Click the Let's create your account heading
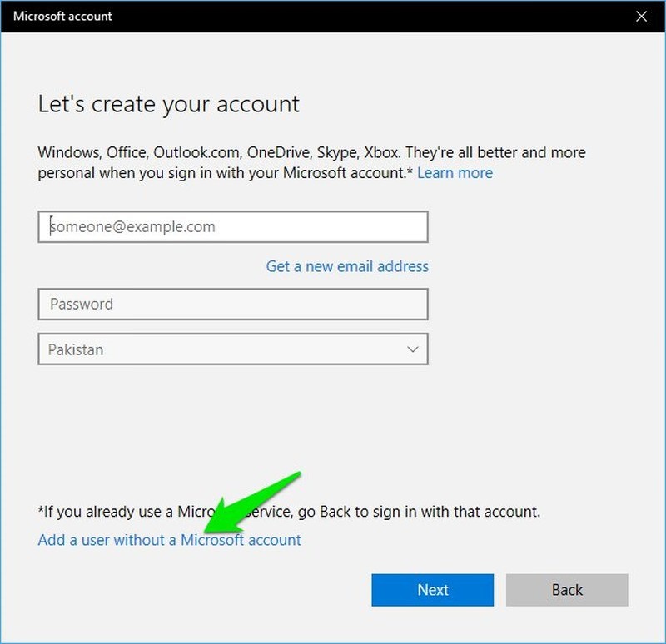The width and height of the screenshot is (666, 644). coord(168,104)
